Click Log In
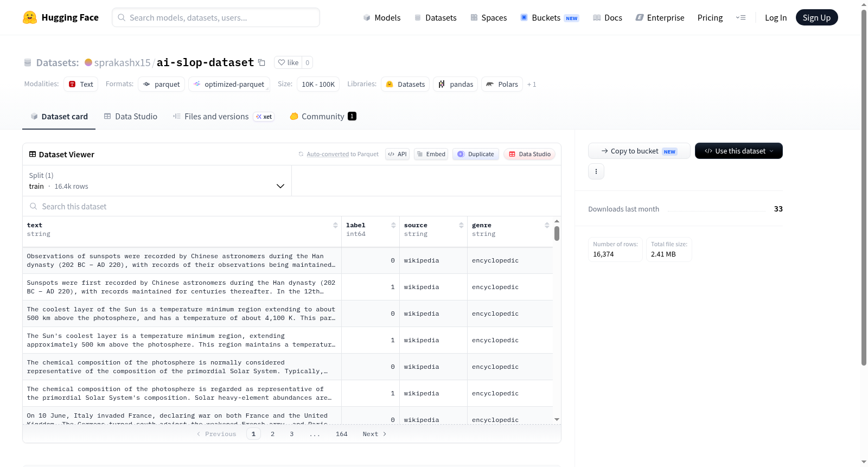868x467 pixels. (x=776, y=17)
